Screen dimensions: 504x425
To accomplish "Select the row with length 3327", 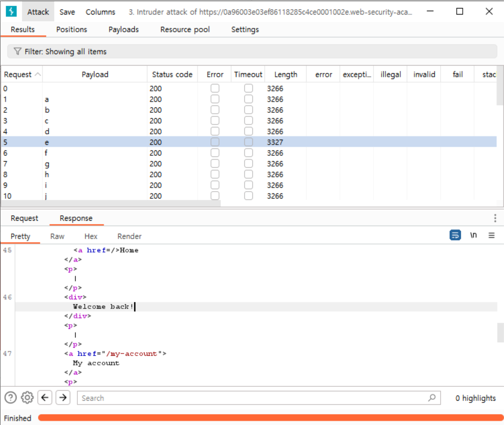I will [249, 142].
